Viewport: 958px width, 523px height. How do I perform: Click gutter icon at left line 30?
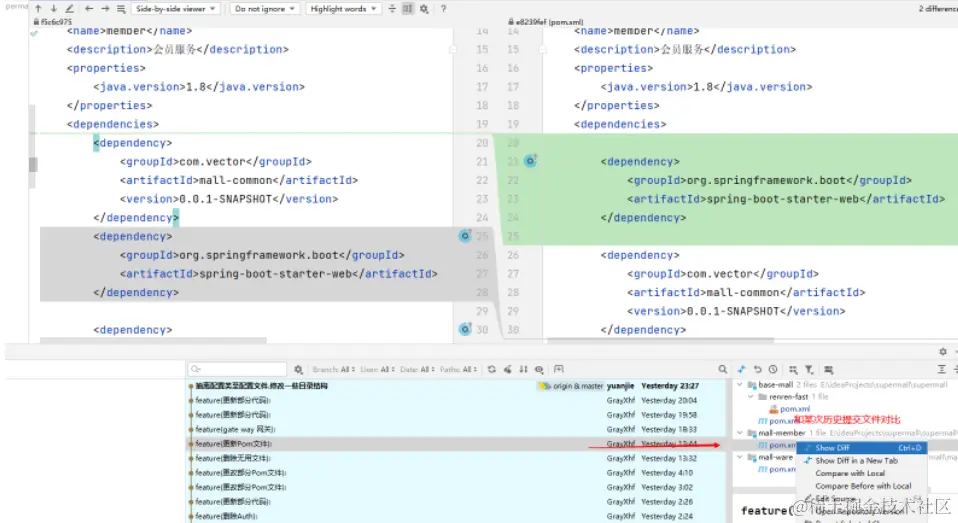tap(465, 329)
